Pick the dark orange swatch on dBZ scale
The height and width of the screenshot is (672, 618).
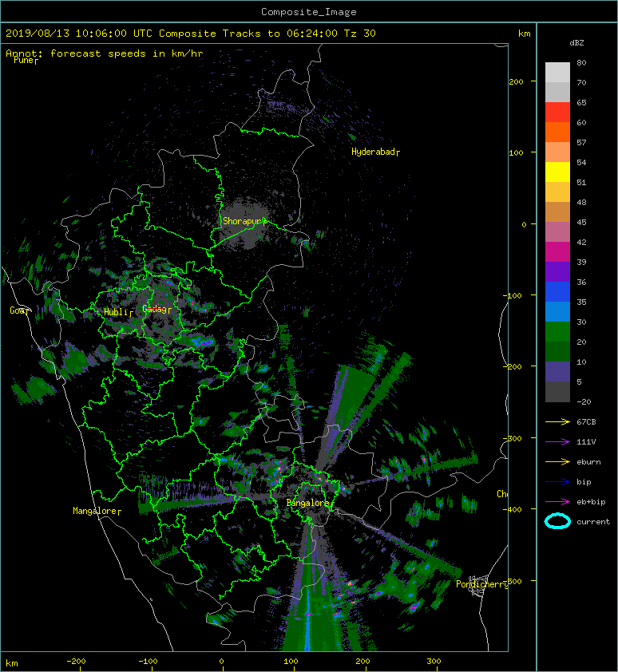click(557, 132)
